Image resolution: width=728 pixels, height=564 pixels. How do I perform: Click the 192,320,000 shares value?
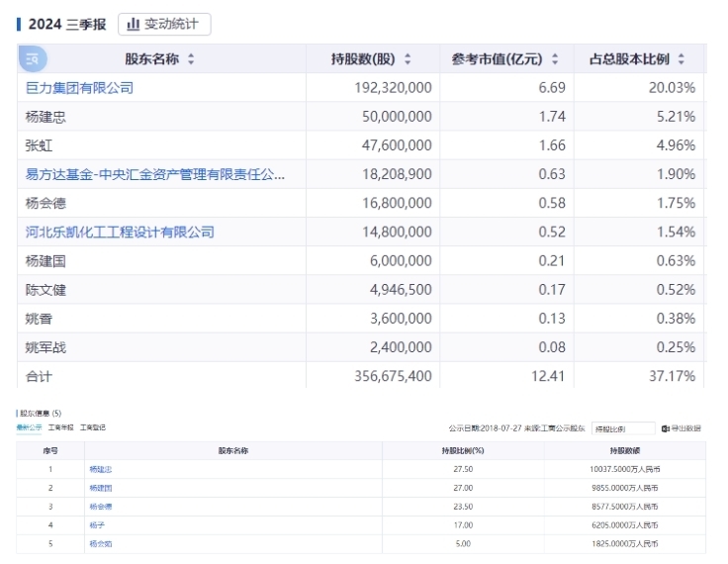[x=393, y=88]
